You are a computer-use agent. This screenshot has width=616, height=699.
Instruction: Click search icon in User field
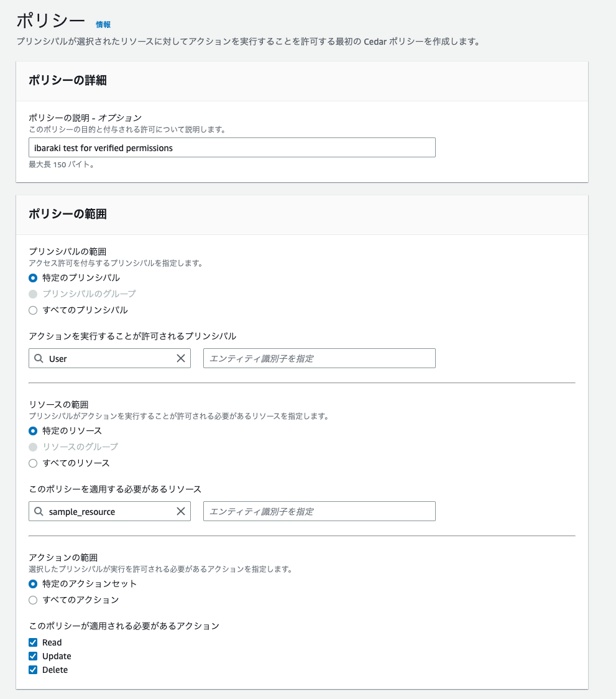[39, 358]
